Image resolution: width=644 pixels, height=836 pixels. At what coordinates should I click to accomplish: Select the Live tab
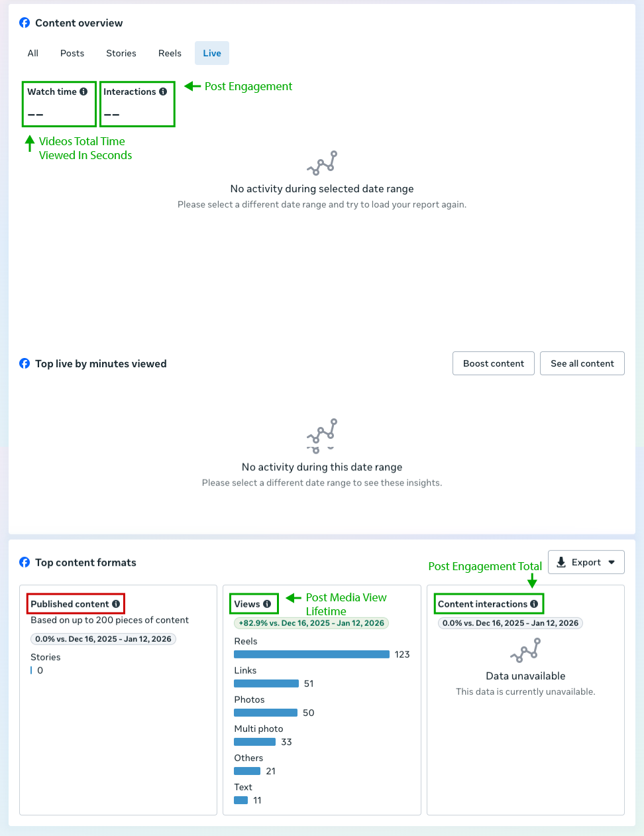(x=212, y=53)
